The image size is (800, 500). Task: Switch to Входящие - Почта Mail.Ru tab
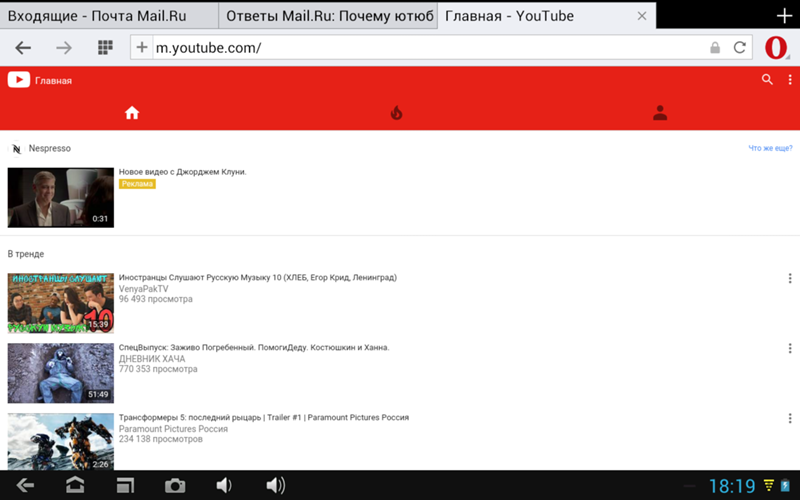109,16
